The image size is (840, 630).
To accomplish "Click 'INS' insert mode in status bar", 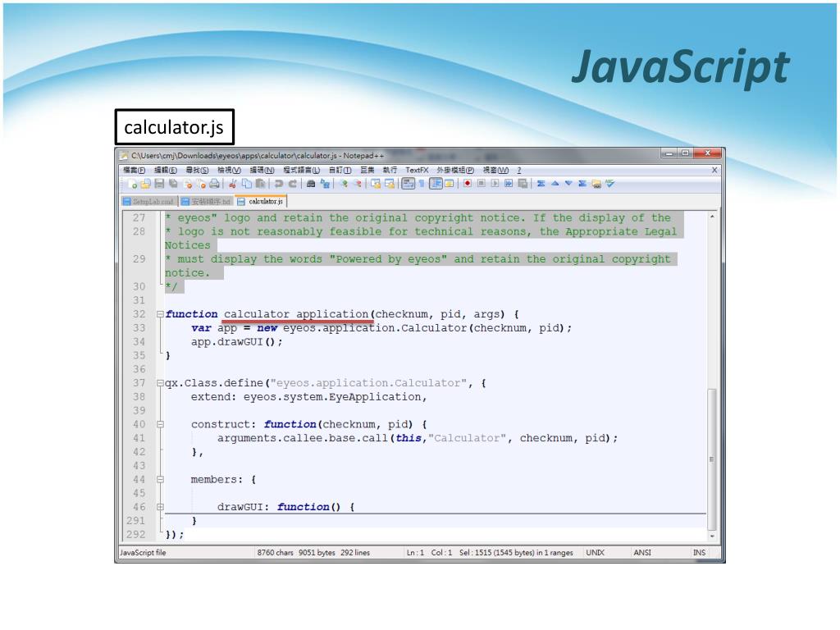I will click(x=699, y=552).
